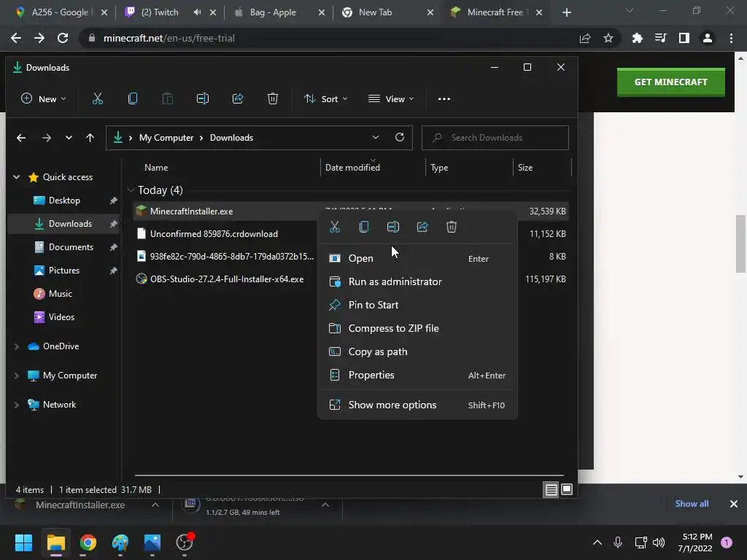747x560 pixels.
Task: Expand My Computer in navigation pane
Action: pos(17,376)
